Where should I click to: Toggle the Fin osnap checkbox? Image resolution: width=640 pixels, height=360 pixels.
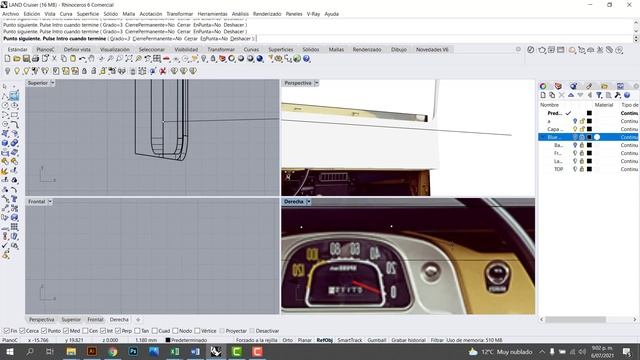(x=6, y=331)
